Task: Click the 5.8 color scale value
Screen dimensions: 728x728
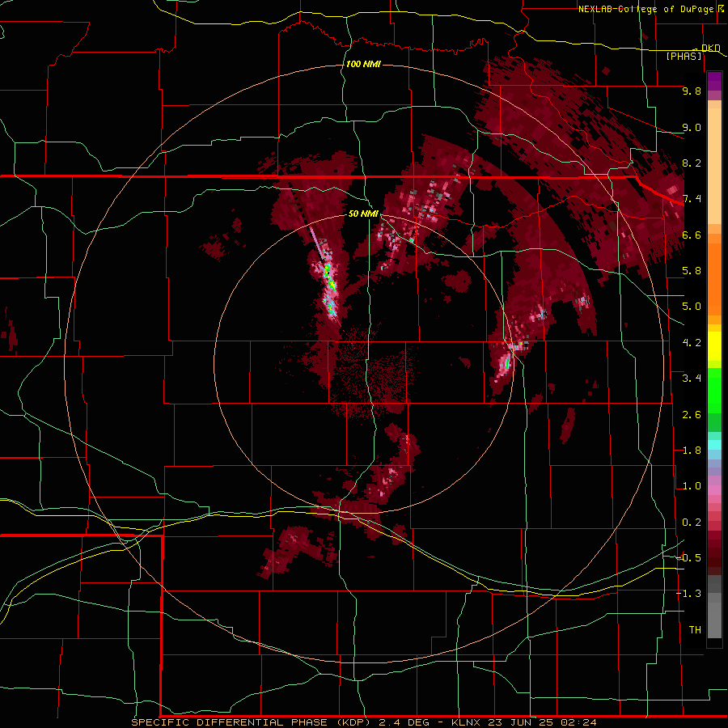Action: pos(692,271)
